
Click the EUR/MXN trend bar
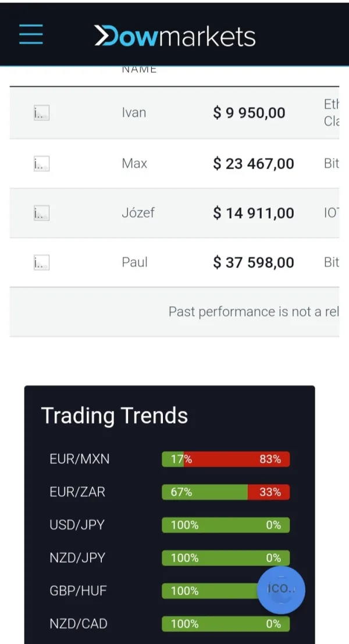(x=226, y=459)
